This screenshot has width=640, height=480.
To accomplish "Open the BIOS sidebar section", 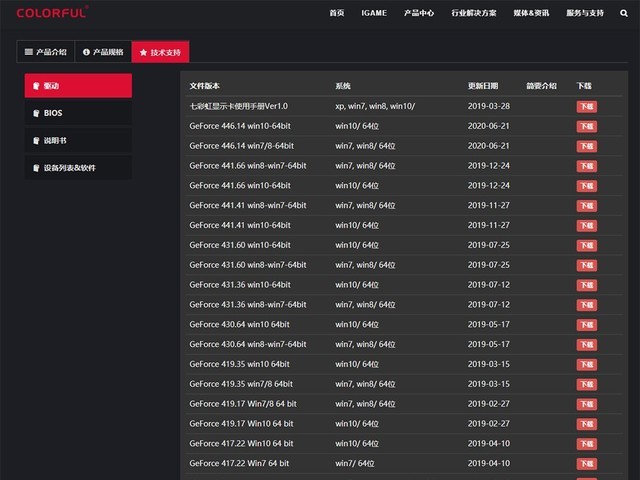I will 78,113.
